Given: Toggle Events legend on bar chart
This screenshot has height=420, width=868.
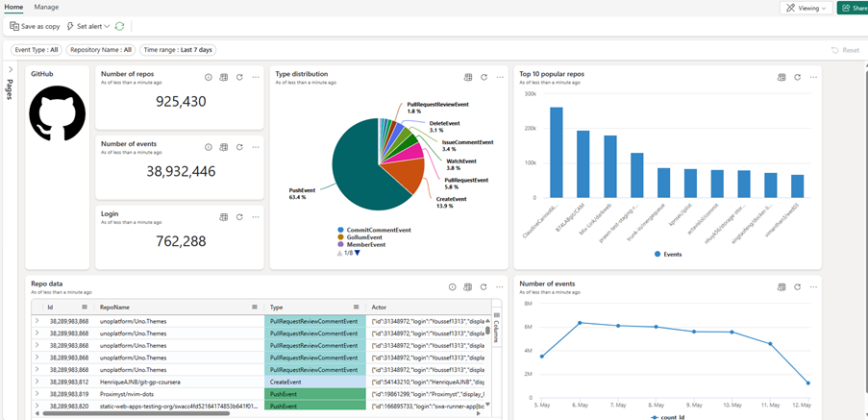Looking at the screenshot, I should [x=668, y=255].
